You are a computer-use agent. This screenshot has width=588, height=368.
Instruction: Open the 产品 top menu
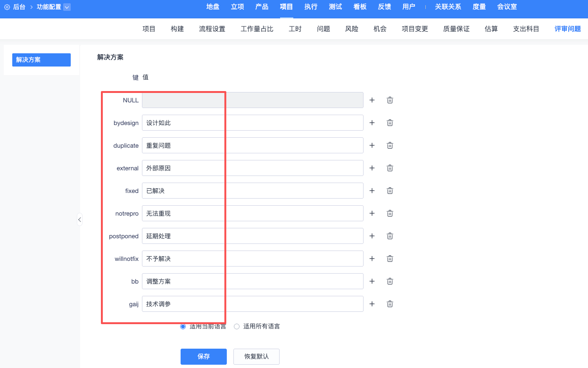[x=262, y=7]
